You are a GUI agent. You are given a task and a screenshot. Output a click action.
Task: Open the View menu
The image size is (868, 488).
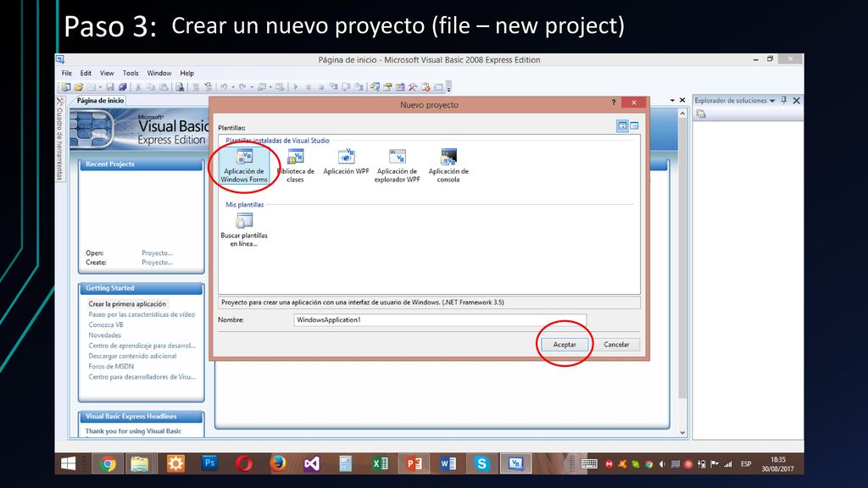[x=107, y=73]
